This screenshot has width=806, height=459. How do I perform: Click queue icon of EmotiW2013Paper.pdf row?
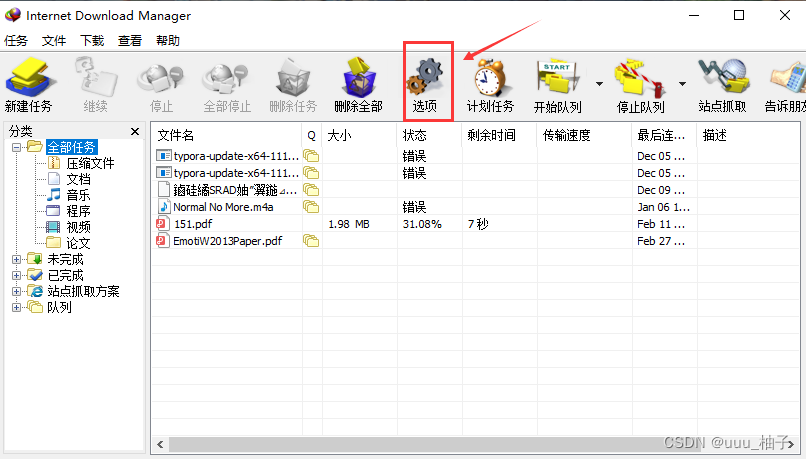311,241
